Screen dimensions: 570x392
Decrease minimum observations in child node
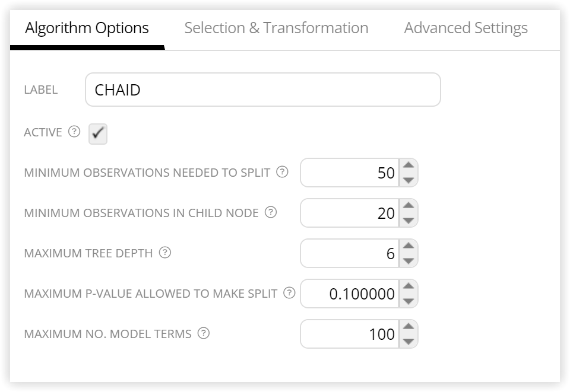pos(408,220)
